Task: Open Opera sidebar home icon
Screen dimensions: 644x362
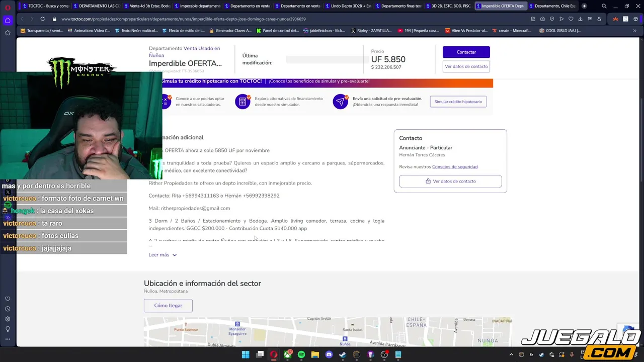Action: 8,21
